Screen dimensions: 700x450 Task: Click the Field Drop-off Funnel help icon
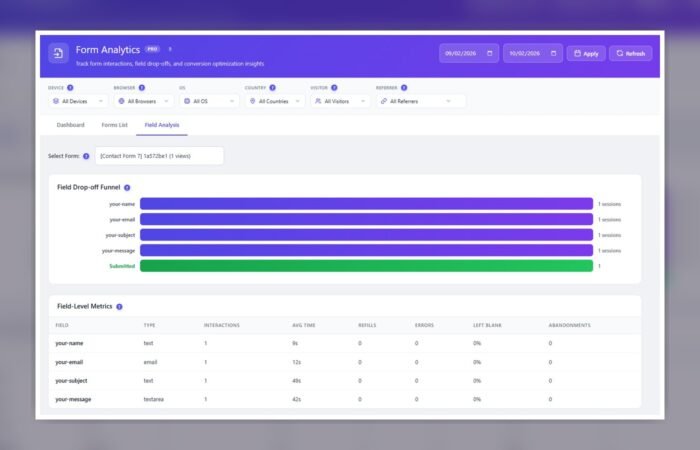pos(127,188)
